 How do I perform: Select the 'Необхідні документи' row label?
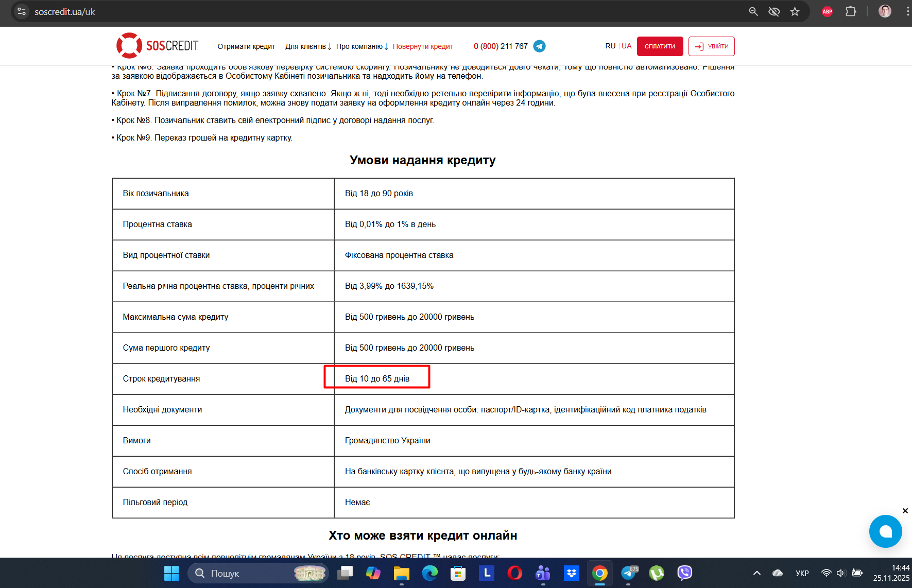pos(223,410)
